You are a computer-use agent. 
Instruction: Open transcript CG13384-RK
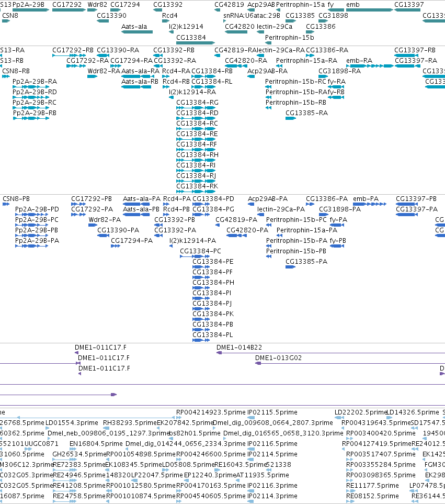pos(197,186)
